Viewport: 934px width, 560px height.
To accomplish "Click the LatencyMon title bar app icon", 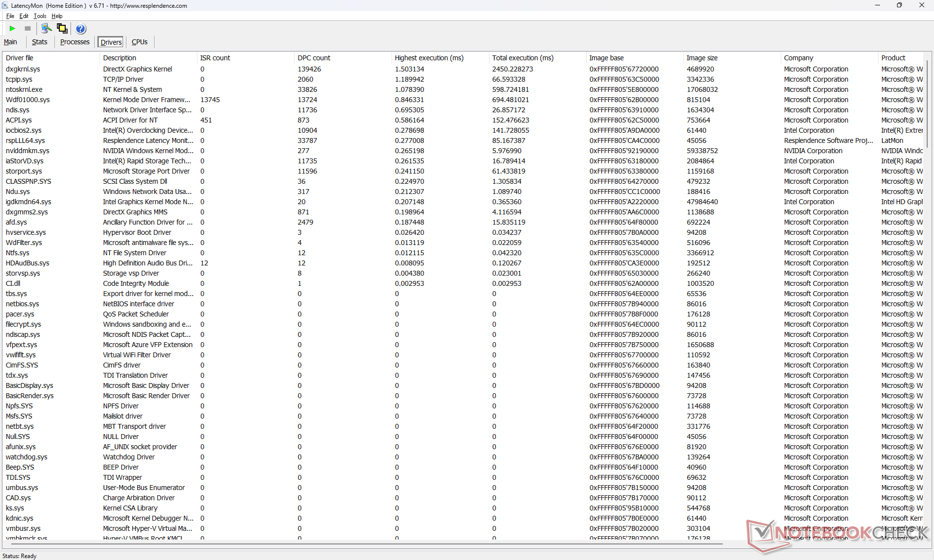I will coord(5,5).
